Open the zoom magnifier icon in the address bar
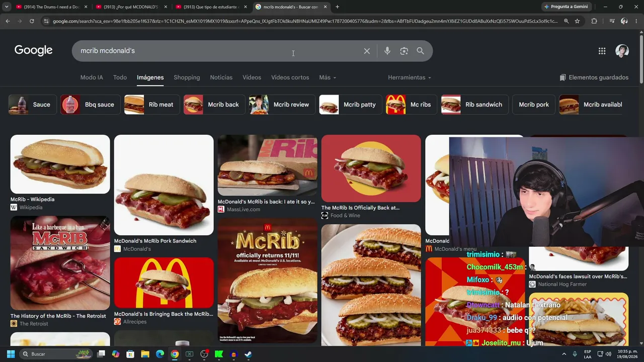Screen dimensions: 644x362 tap(566, 21)
